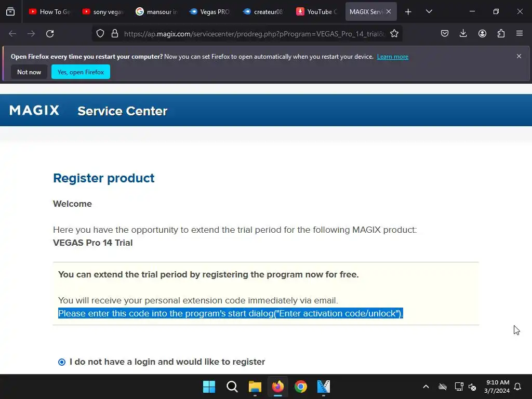Open network display tray icon

(459, 387)
